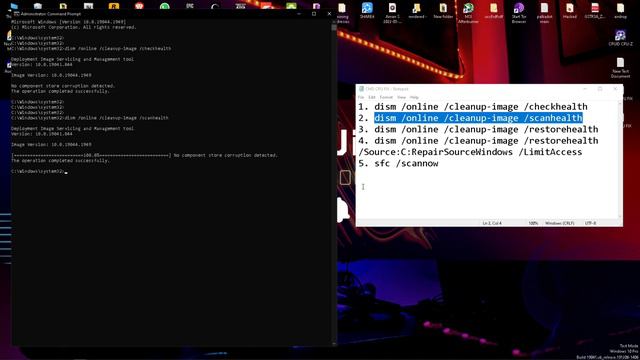Click the 'sfc /scannow' line in Notepad
This screenshot has width=640, height=360.
[406, 163]
